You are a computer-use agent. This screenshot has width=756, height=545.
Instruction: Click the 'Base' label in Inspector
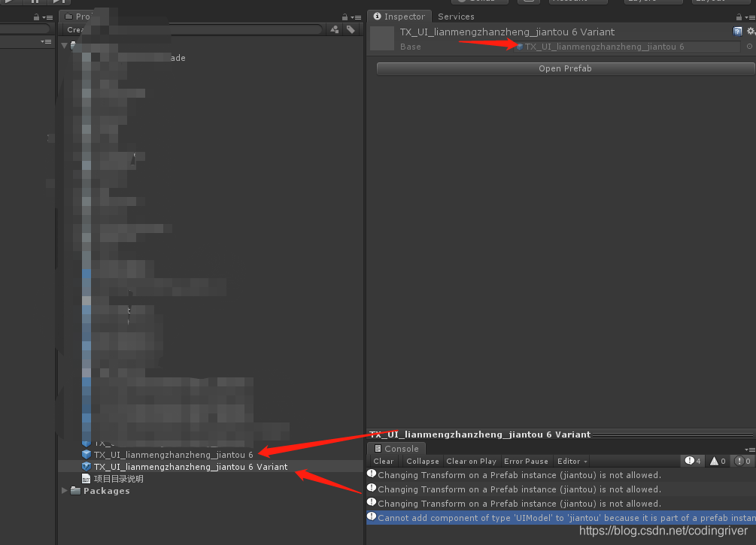click(410, 47)
